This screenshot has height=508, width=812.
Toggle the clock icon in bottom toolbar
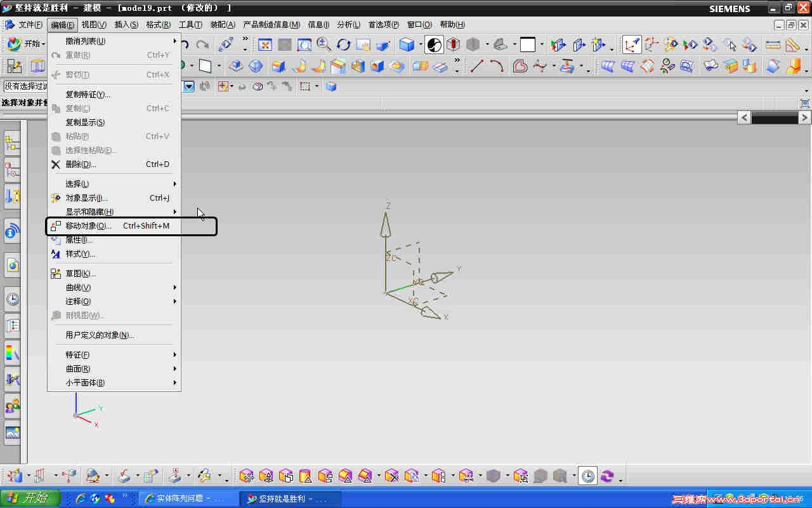[589, 476]
